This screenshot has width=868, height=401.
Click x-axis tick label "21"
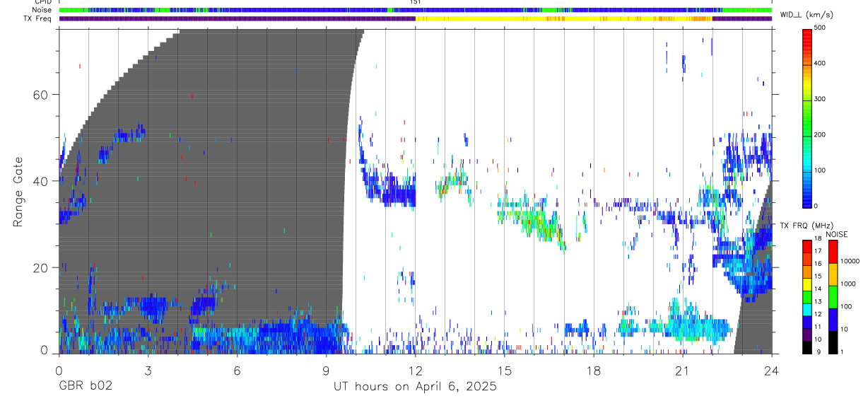click(682, 371)
